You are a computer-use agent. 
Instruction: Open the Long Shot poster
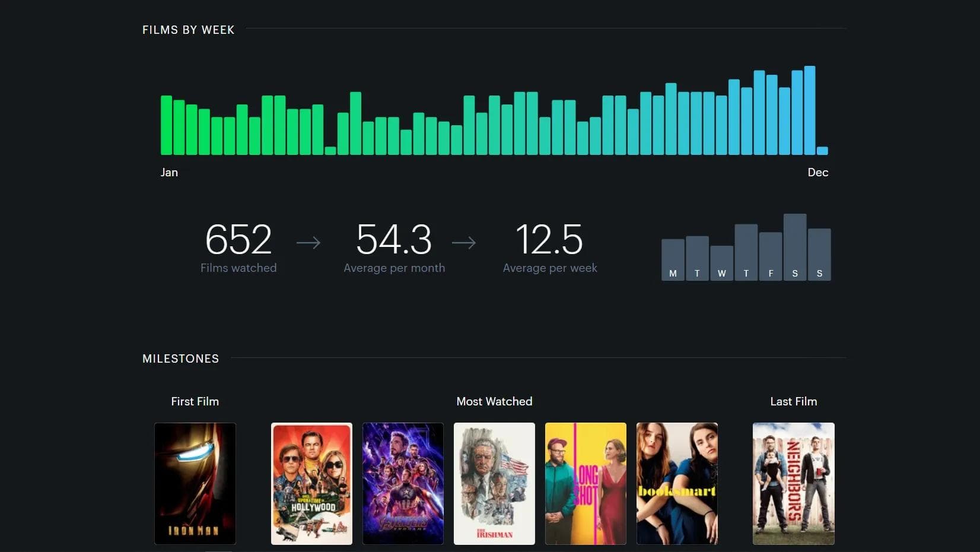[x=586, y=484]
